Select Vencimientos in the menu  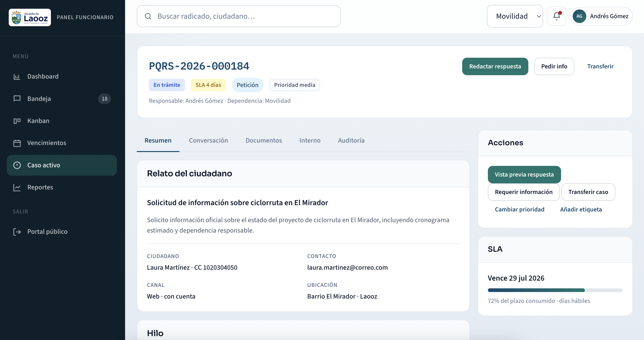[62, 143]
